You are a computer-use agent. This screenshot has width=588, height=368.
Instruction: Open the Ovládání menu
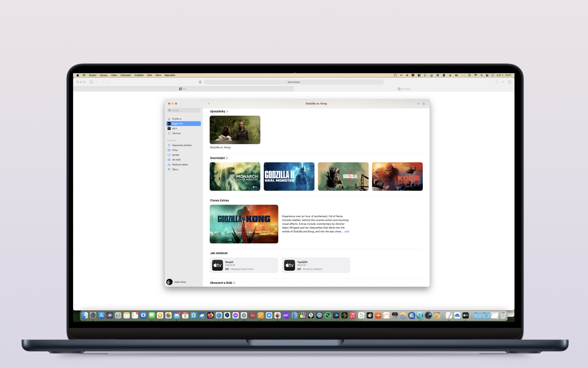139,75
